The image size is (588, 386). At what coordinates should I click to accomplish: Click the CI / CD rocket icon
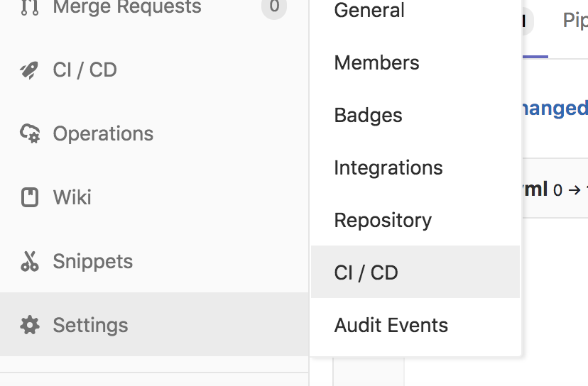point(29,70)
